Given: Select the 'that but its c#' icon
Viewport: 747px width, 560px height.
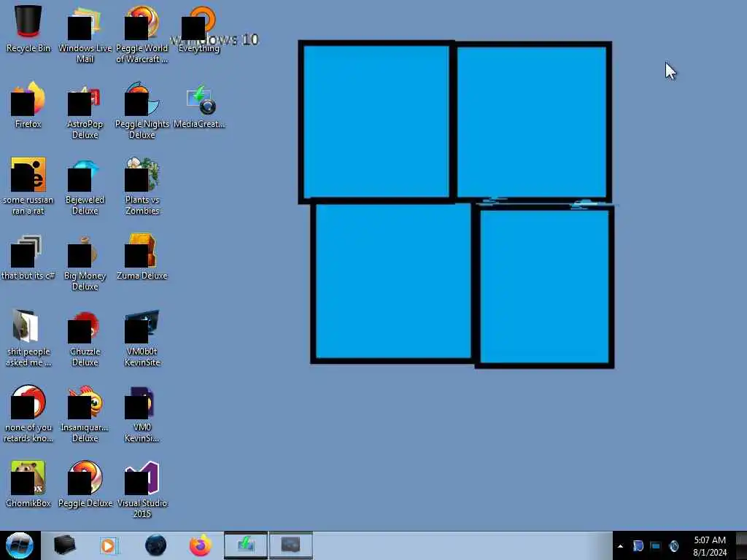Looking at the screenshot, I should pos(28,257).
